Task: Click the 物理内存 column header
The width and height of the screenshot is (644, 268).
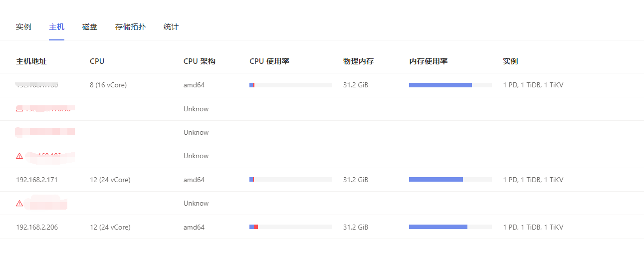Action: coord(359,61)
